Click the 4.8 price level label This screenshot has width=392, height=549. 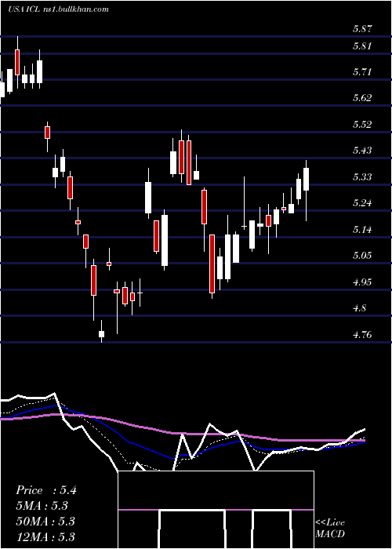[359, 308]
